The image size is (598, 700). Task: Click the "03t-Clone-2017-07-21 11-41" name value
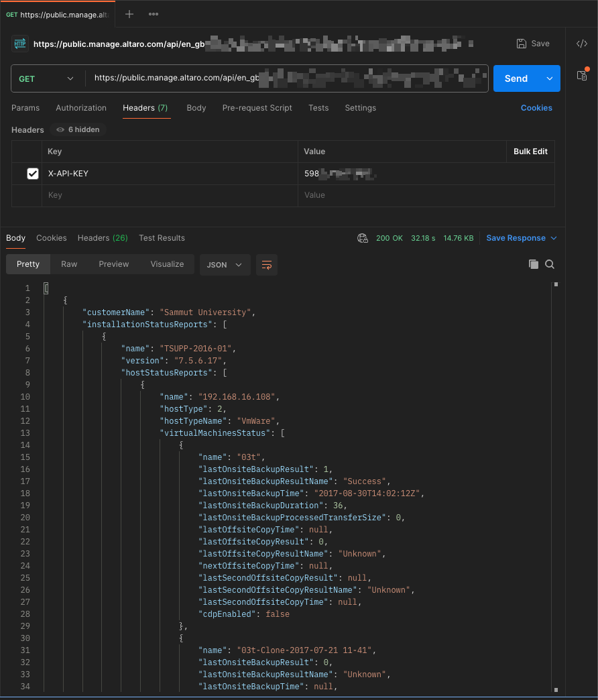click(x=304, y=650)
